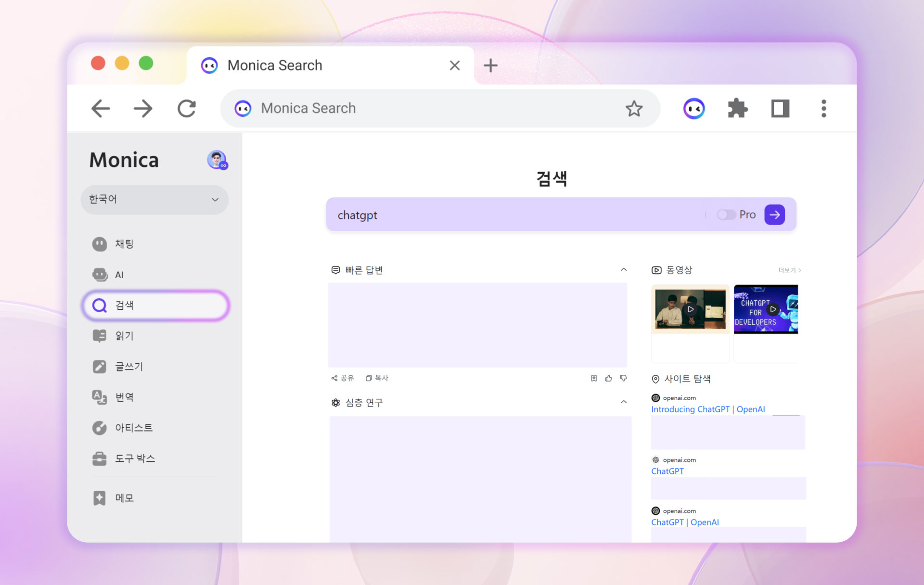Open the browser side panel icon
Image resolution: width=924 pixels, height=585 pixels.
click(780, 109)
